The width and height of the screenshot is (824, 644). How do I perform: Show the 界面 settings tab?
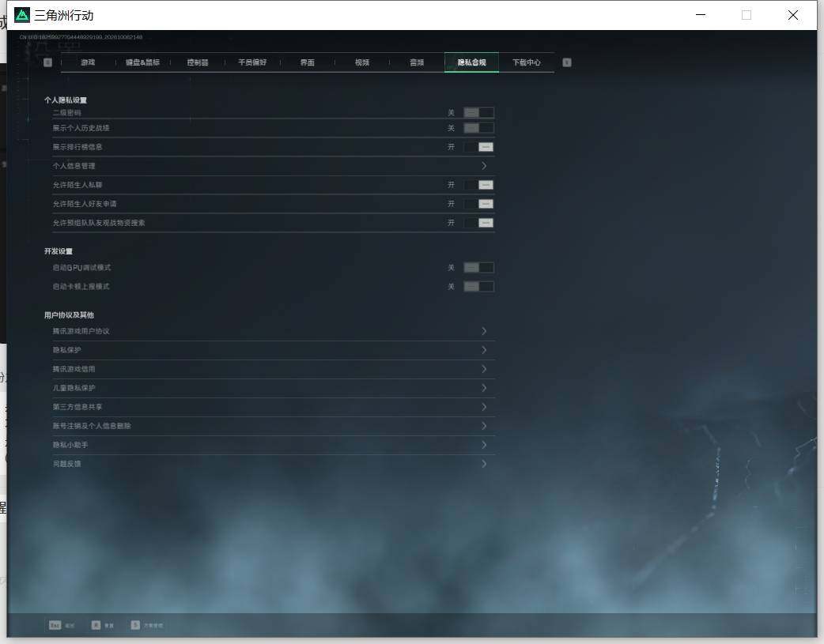coord(307,62)
